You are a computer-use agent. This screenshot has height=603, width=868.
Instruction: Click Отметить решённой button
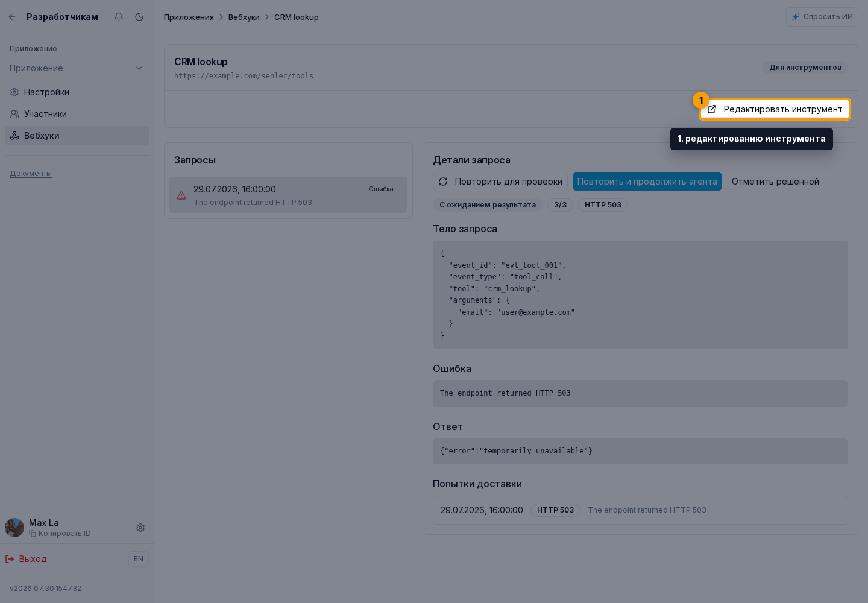[775, 182]
